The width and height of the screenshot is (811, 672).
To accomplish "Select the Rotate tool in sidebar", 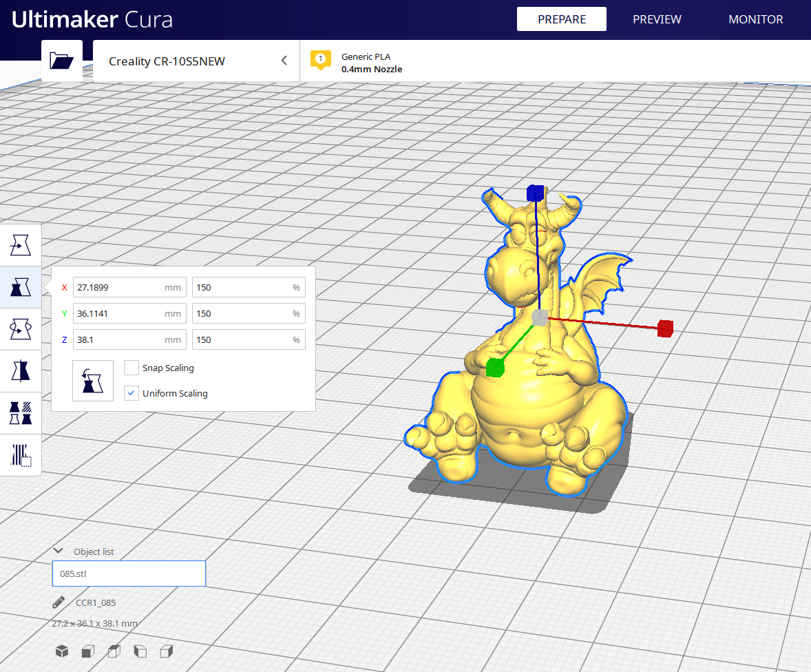I will [x=21, y=329].
